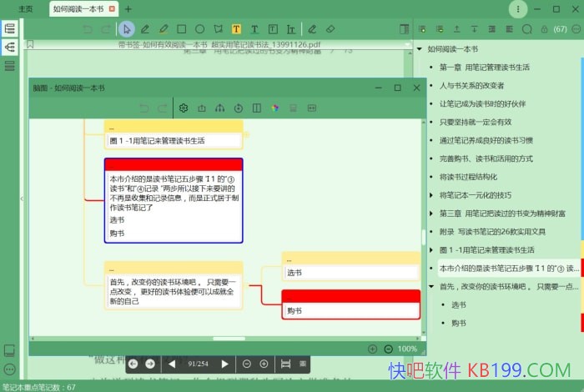Expand 将笔记本一元化的技巧 outline item

[431, 194]
